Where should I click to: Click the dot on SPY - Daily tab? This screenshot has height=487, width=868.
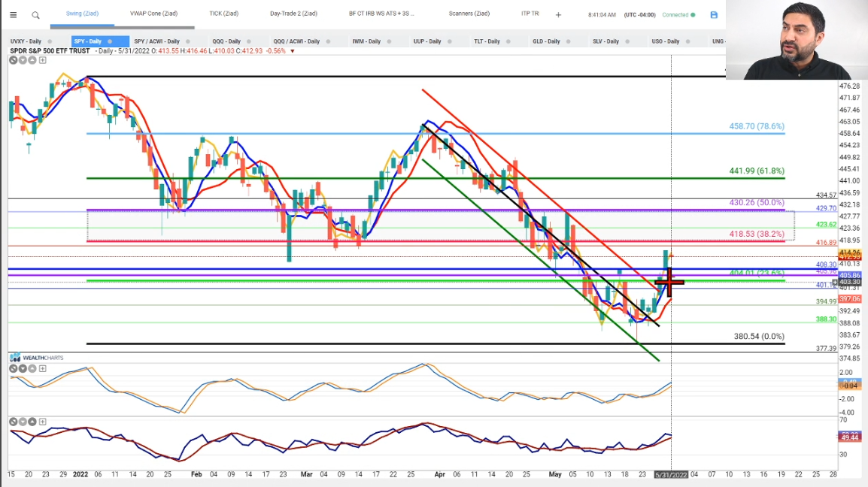[110, 41]
